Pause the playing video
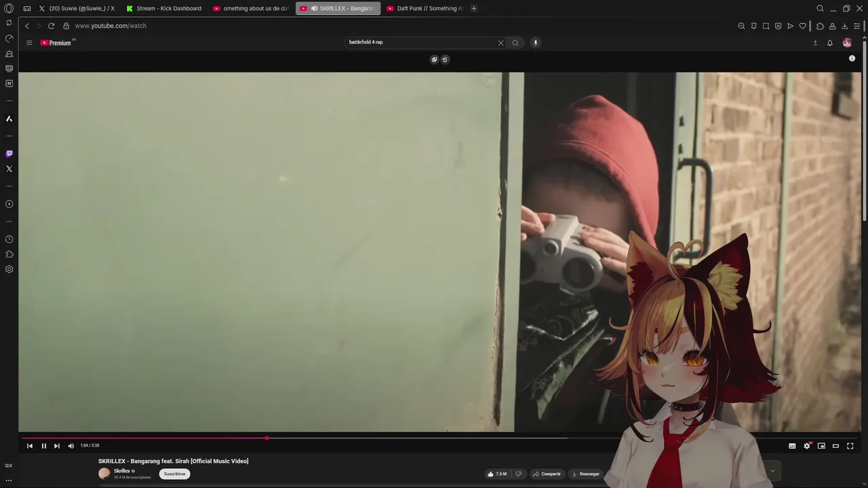The image size is (868, 488). point(43,446)
